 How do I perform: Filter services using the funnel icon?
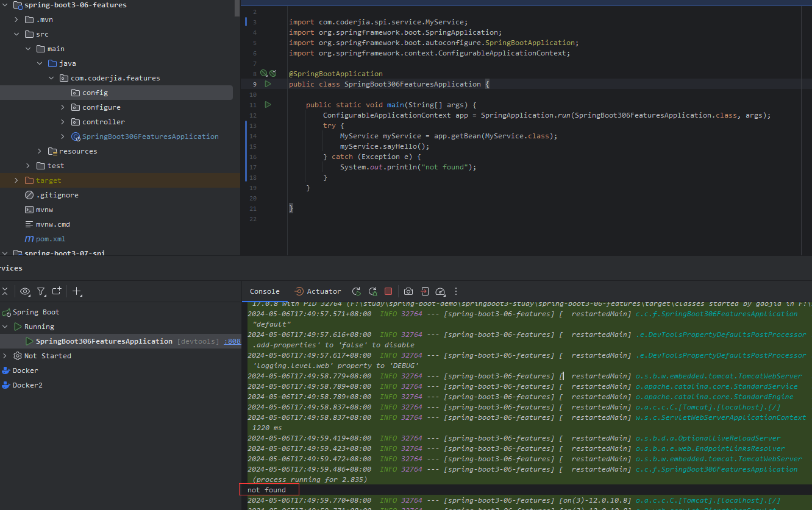(41, 291)
